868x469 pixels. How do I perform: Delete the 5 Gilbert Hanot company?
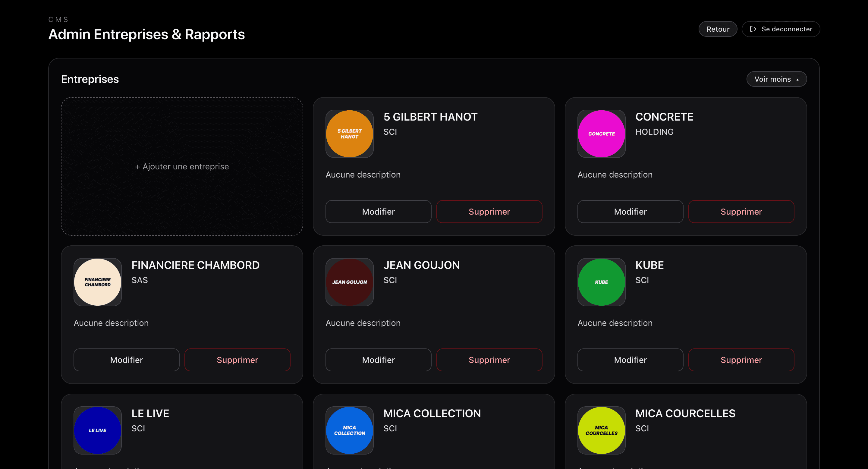[x=489, y=212]
